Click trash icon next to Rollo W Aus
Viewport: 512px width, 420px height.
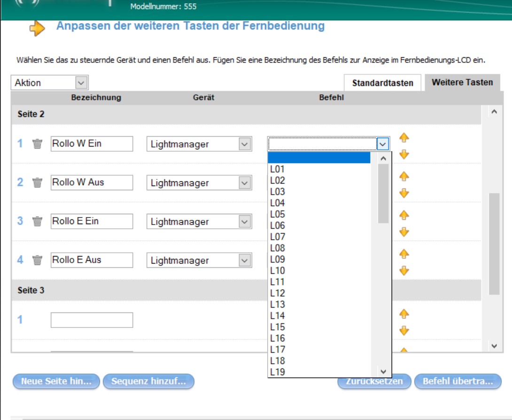[x=37, y=183]
